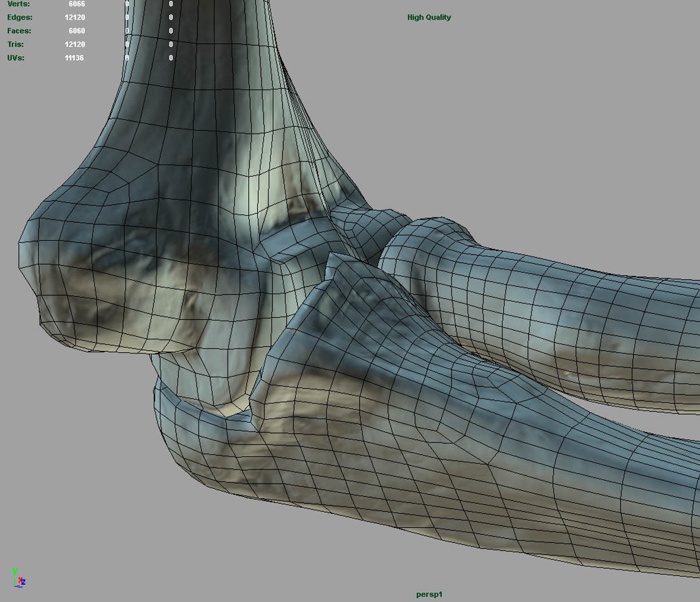Click the UVs count value 11136
Image resolution: width=700 pixels, height=602 pixels.
point(74,57)
